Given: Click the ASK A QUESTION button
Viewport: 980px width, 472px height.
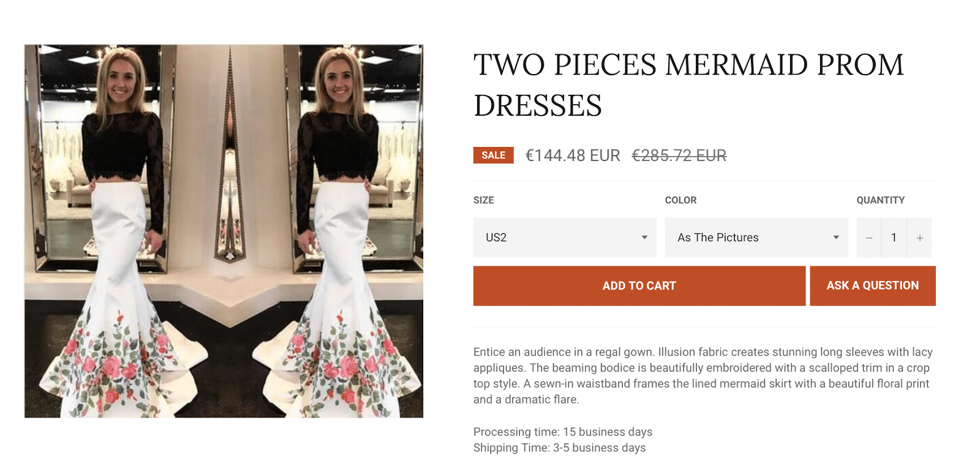Looking at the screenshot, I should (872, 286).
